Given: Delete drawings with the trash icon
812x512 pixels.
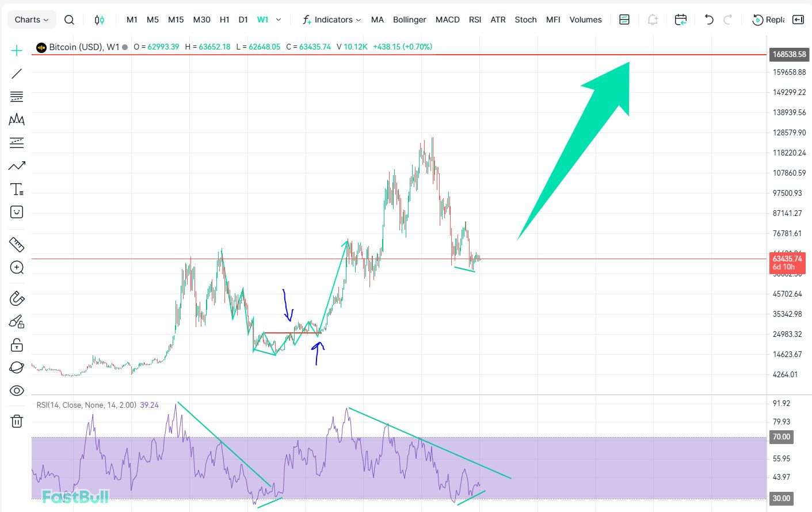Looking at the screenshot, I should pos(17,421).
